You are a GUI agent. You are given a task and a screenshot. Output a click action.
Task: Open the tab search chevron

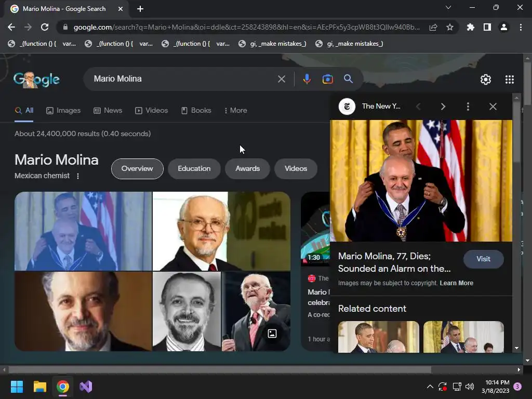(448, 7)
